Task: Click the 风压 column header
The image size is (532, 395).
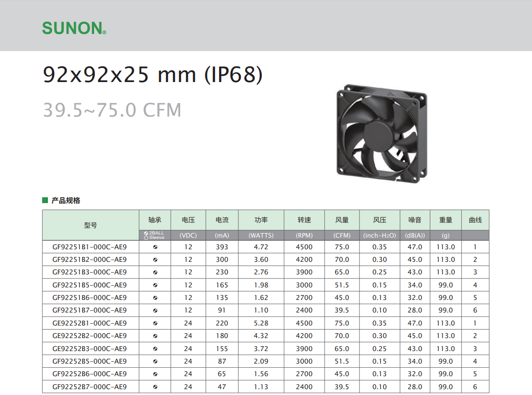Action: click(380, 220)
